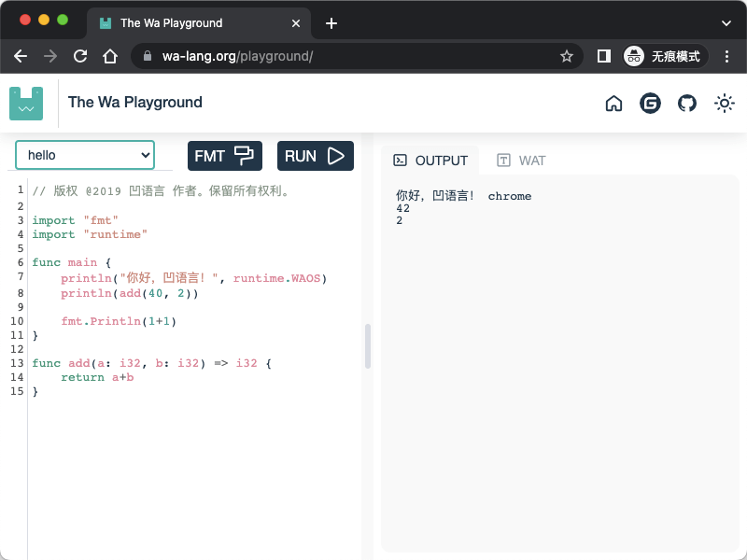Image resolution: width=747 pixels, height=560 pixels.
Task: Switch to the WAT tab
Action: point(521,161)
